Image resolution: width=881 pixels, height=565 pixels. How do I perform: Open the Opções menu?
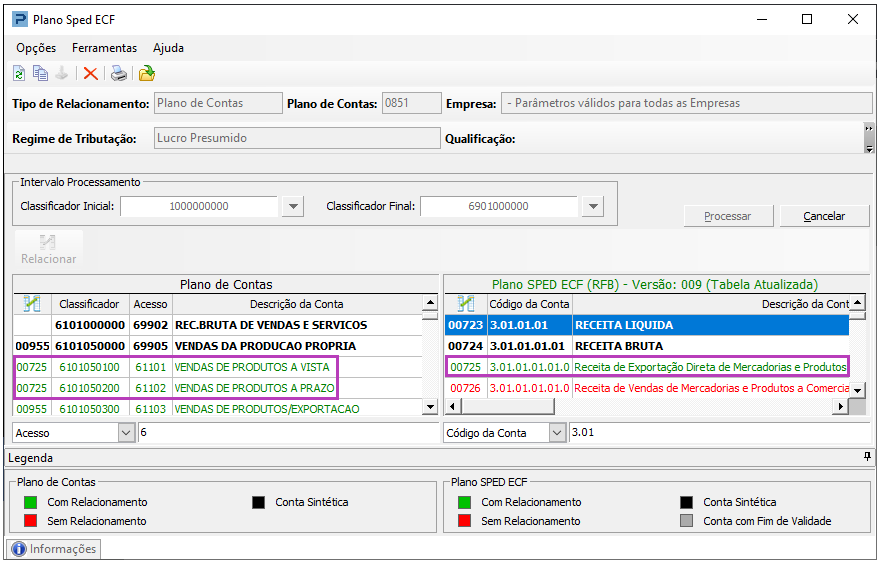coord(36,48)
